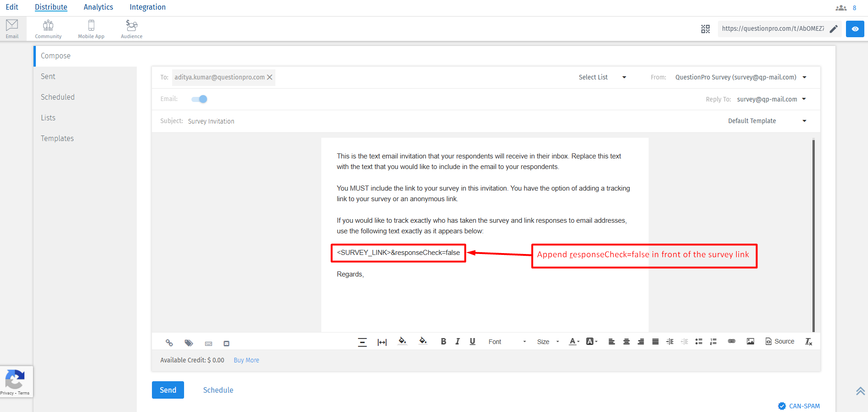Apply bold formatting
This screenshot has height=412, width=868.
(x=443, y=341)
